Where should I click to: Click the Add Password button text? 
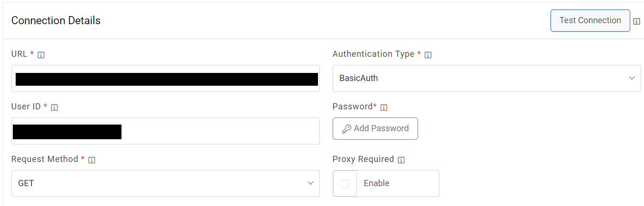[381, 128]
